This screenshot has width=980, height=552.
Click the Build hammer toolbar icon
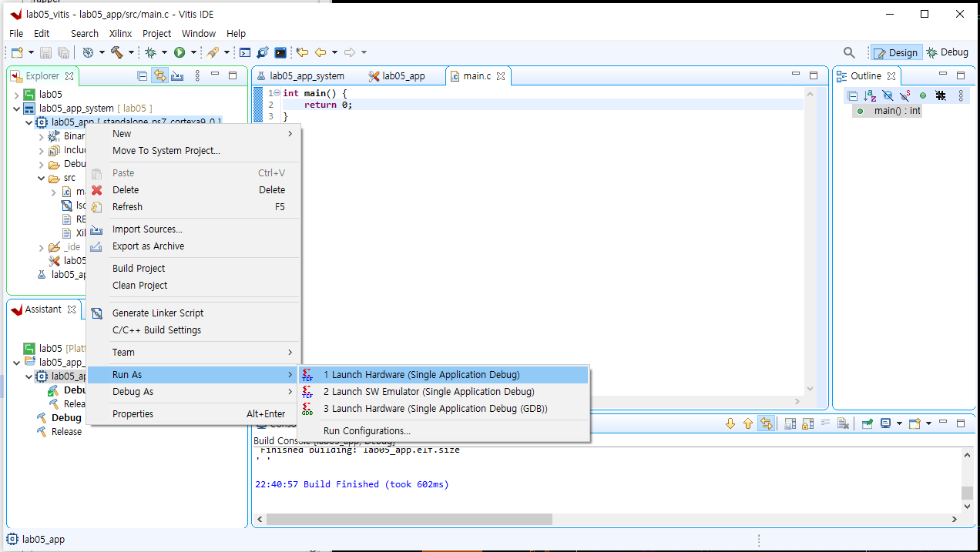(117, 52)
